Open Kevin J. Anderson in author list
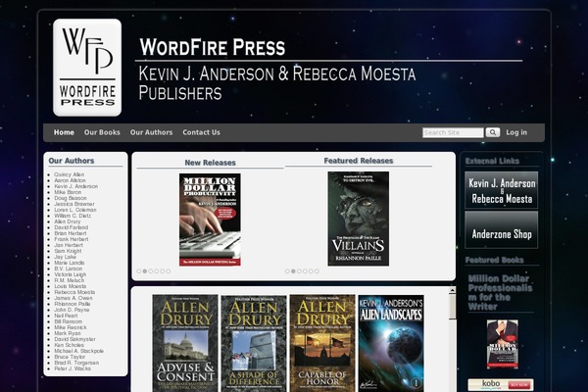Screen dimensions: 588x392 [76, 186]
